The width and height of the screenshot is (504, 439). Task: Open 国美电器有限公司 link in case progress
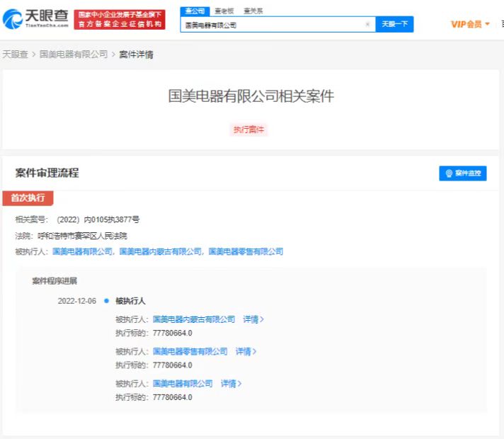[x=183, y=384]
